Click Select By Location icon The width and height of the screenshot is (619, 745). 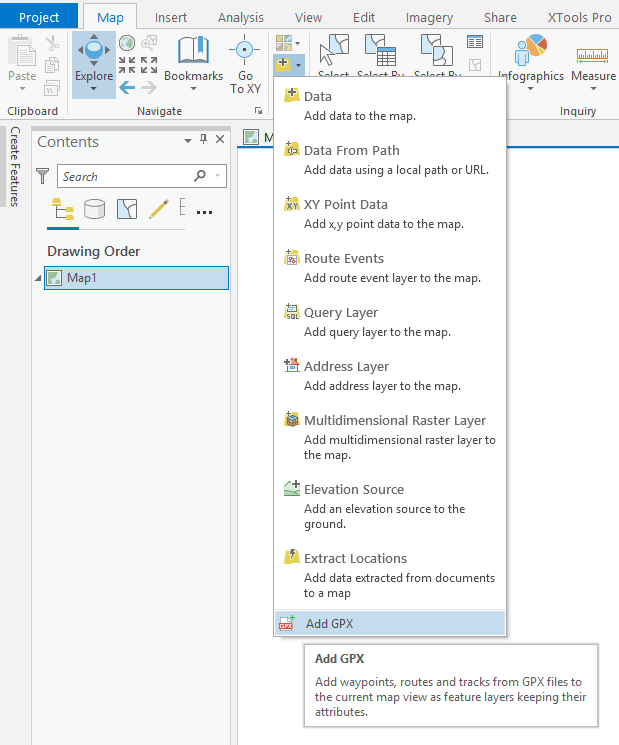click(437, 49)
